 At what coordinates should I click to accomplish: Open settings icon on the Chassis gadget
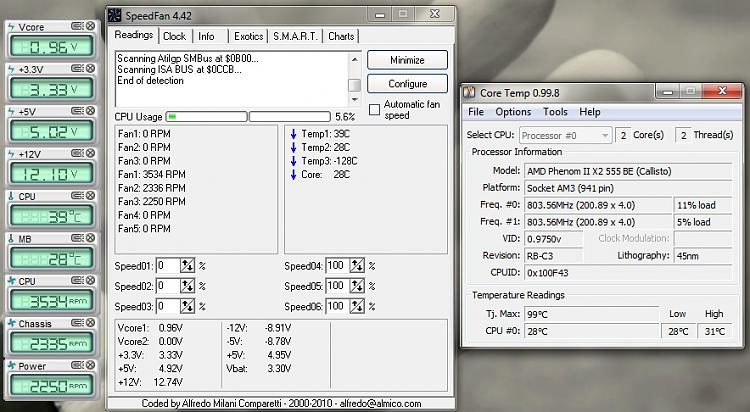click(77, 323)
